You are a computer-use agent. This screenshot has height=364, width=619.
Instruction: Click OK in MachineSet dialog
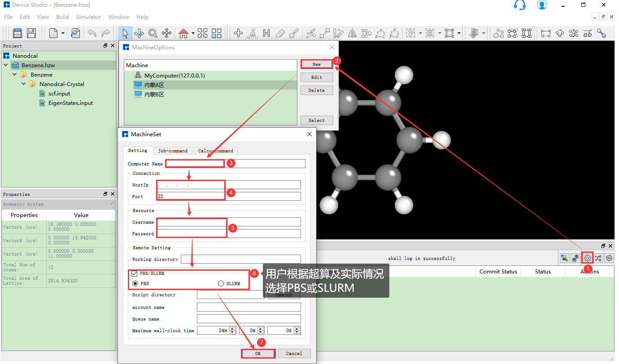258,353
